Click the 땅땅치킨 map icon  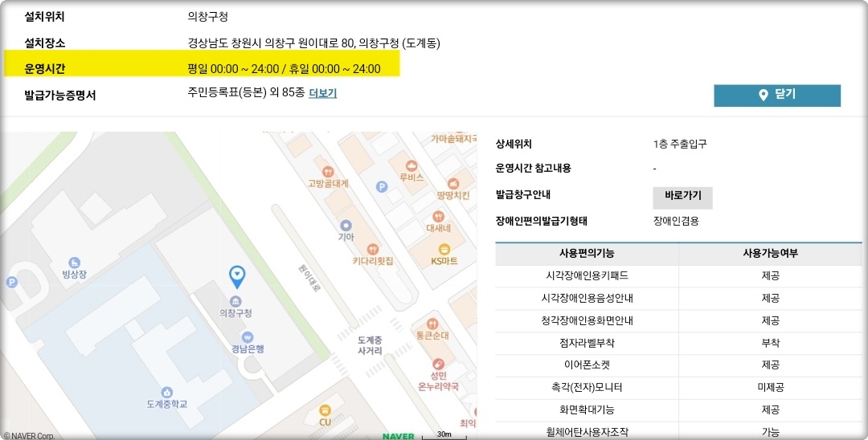[452, 184]
